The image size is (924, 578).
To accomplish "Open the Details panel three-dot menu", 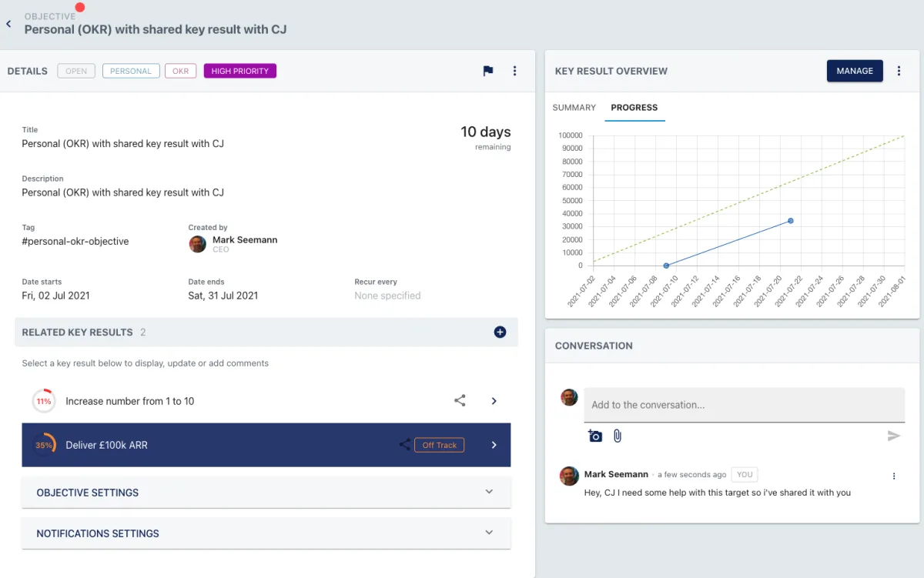I will coord(515,71).
